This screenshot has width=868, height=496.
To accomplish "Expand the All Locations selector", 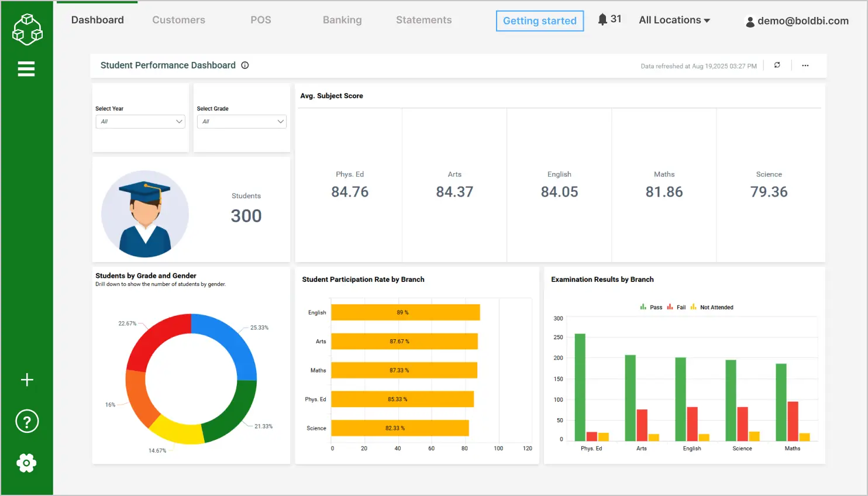I will [674, 19].
